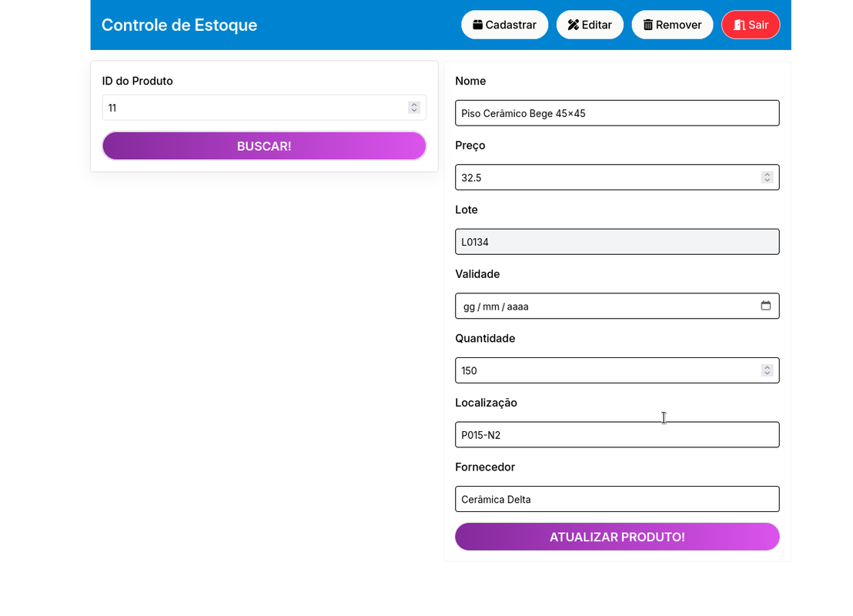Click the Validade date input field
This screenshot has width=853, height=616.
pyautogui.click(x=617, y=306)
